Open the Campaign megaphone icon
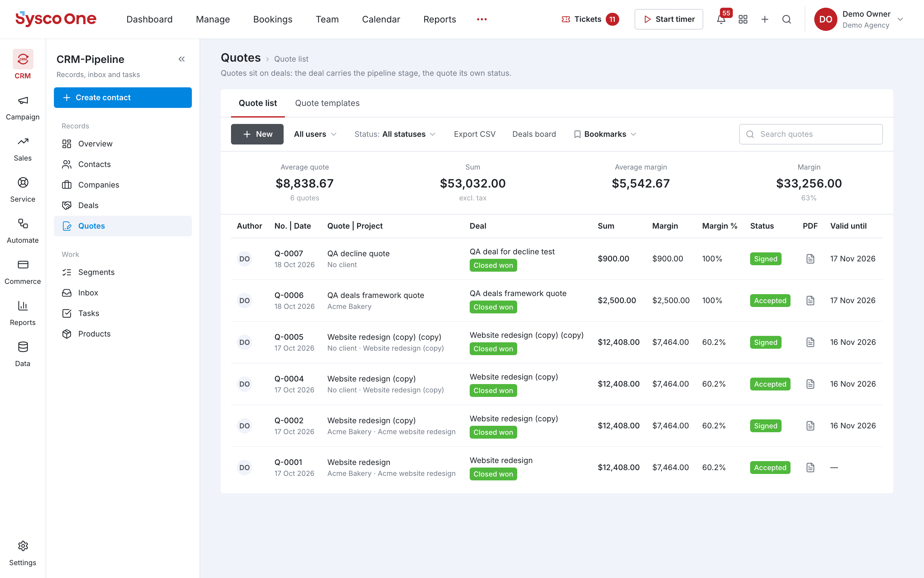This screenshot has height=578, width=924. 22,101
